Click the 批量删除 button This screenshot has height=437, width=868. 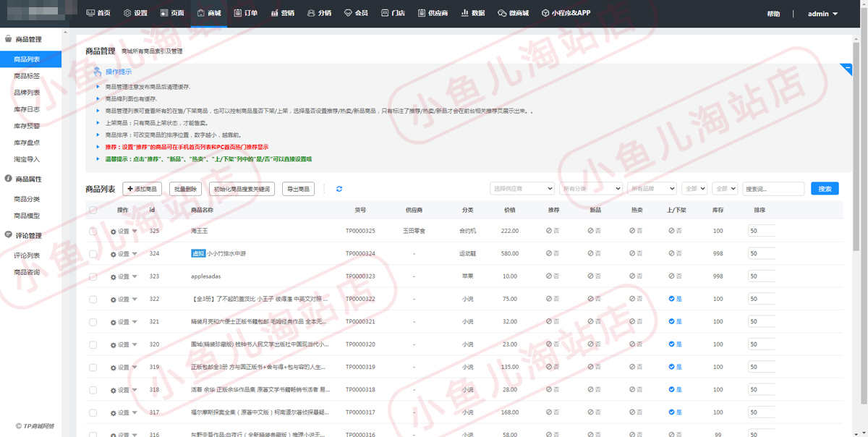[186, 189]
